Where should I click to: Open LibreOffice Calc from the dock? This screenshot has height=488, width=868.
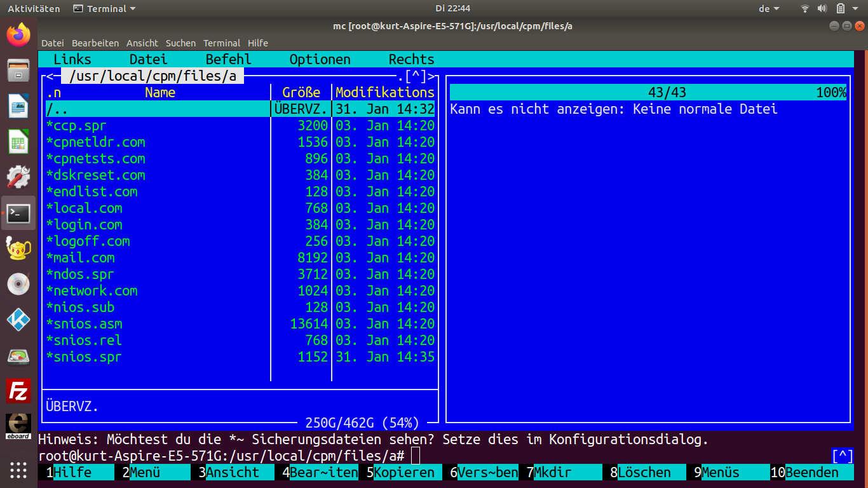pyautogui.click(x=18, y=142)
